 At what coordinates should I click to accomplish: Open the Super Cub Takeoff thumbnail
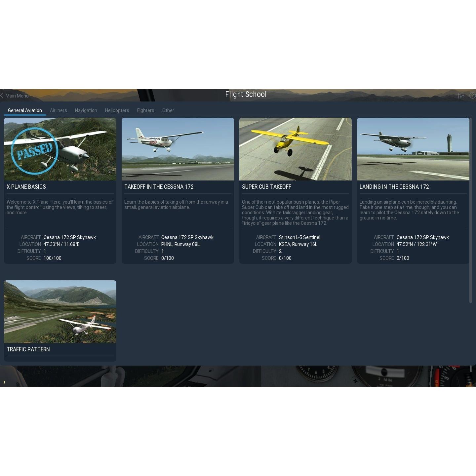tap(296, 149)
